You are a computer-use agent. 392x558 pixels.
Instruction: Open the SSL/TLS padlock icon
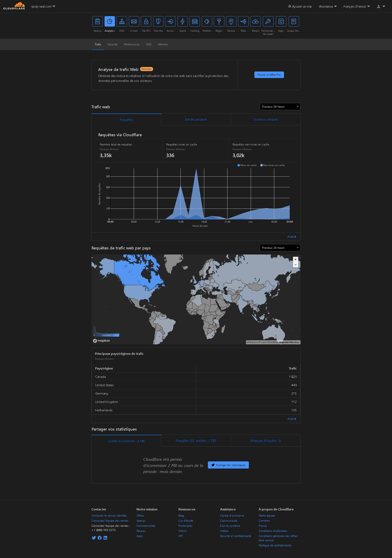[x=146, y=22]
